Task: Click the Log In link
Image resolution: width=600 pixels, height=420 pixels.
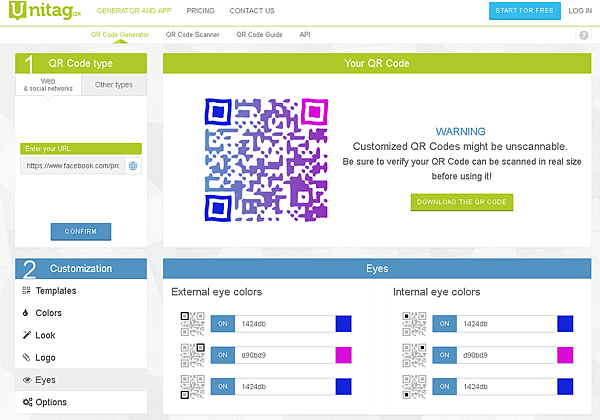Action: click(580, 11)
